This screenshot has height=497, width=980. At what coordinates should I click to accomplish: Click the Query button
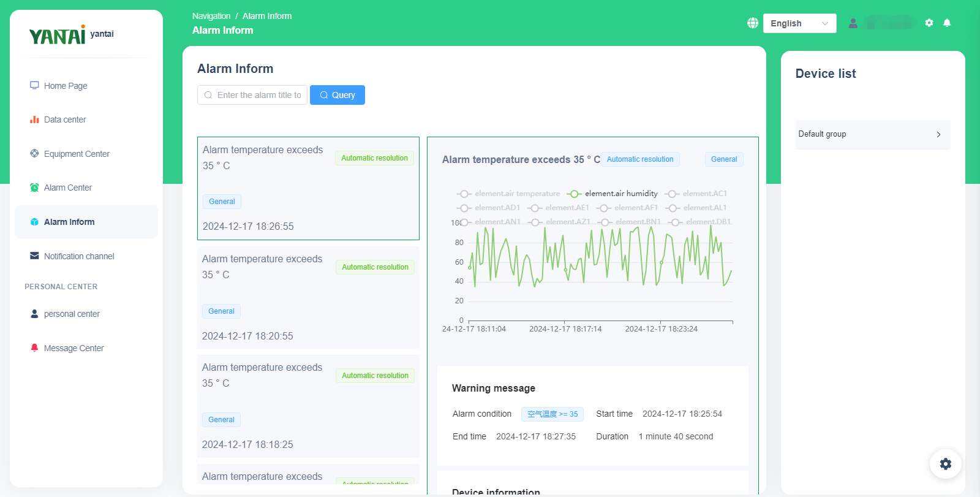[x=337, y=95]
